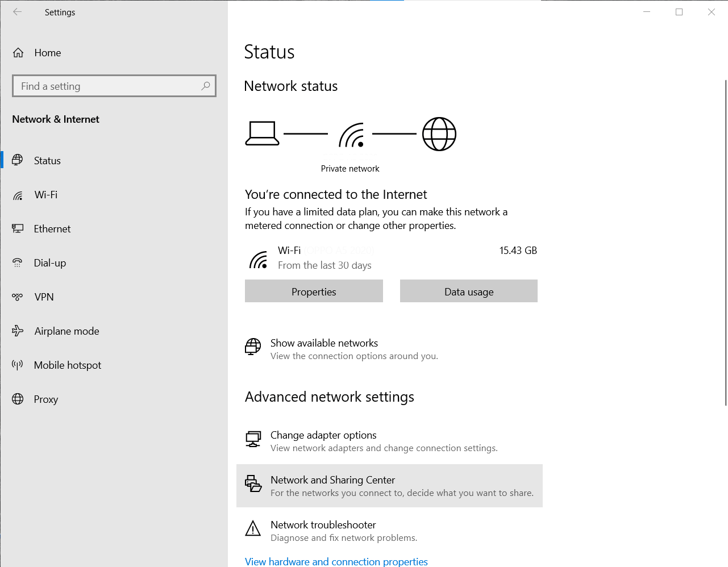This screenshot has height=567, width=728.
Task: Open Properties for the Wi-Fi connection
Action: point(313,290)
